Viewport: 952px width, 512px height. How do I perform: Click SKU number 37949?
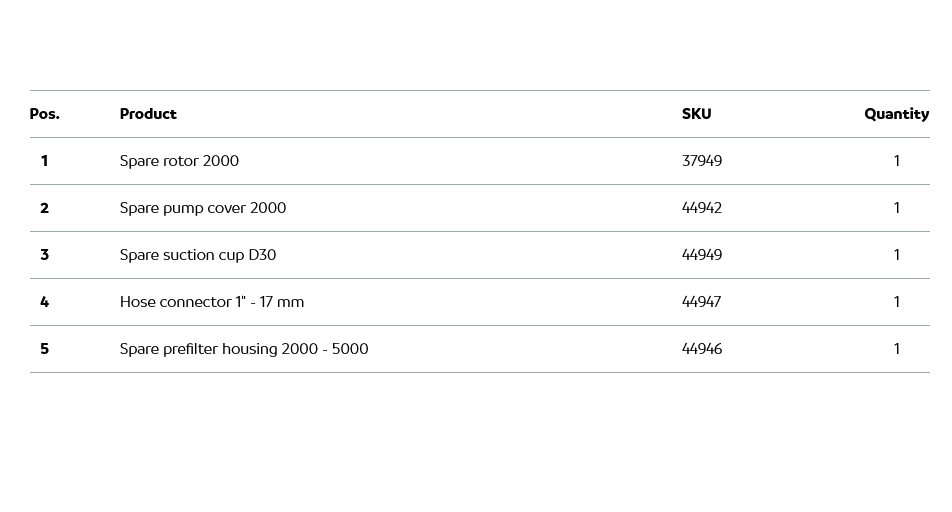pos(702,161)
